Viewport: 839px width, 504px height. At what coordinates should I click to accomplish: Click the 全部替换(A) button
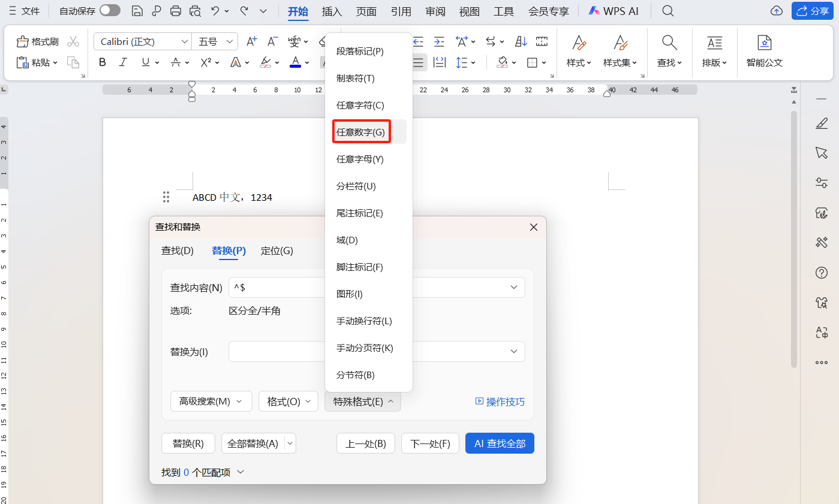[x=254, y=443]
